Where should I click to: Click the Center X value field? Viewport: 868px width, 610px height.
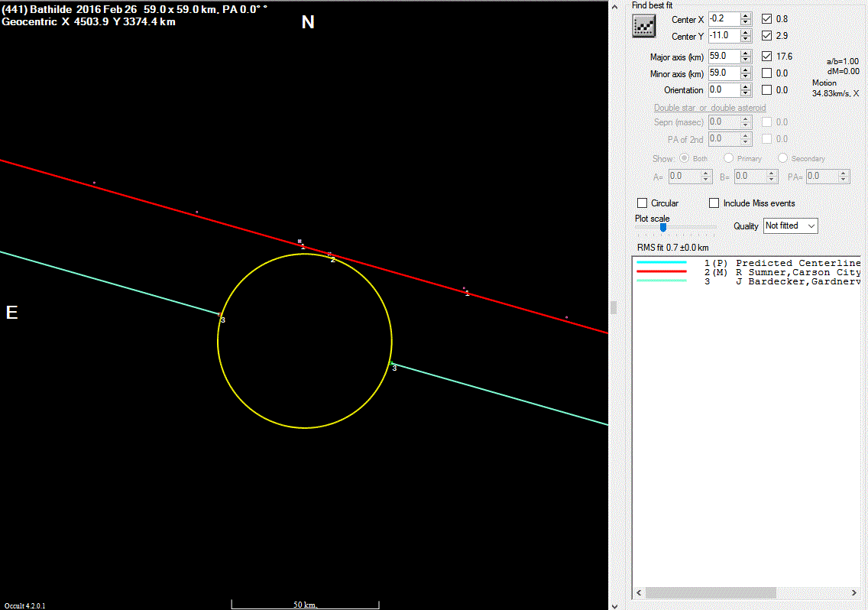724,19
